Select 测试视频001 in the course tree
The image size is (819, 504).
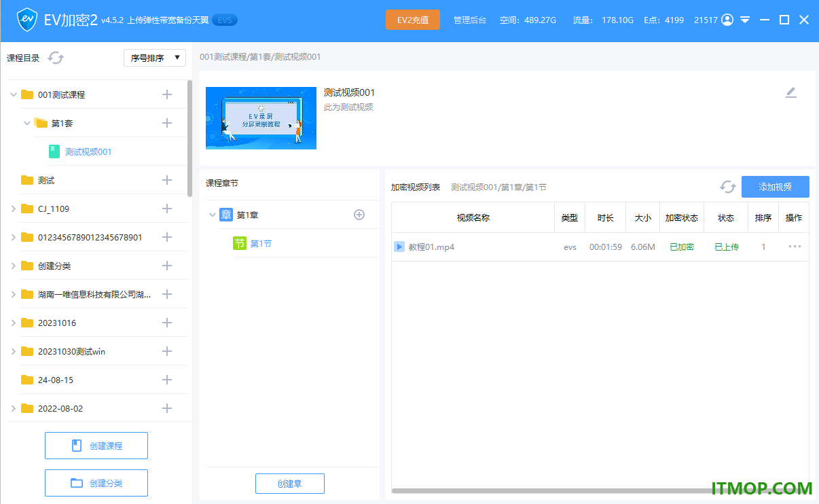pyautogui.click(x=88, y=151)
